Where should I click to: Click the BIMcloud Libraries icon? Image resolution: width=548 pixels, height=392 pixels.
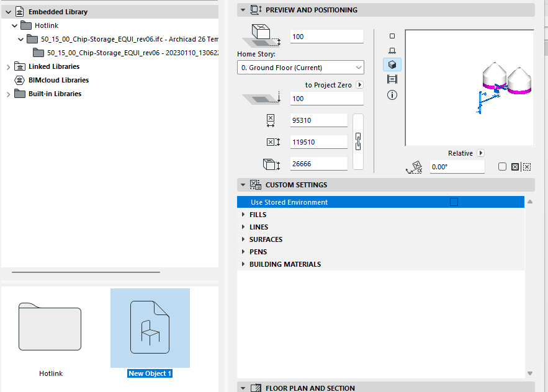coord(20,80)
